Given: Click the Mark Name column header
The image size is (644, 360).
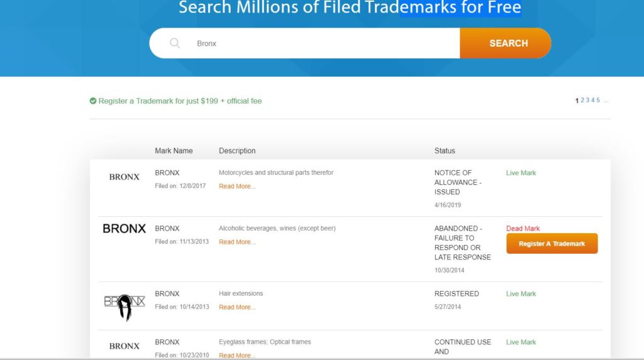Looking at the screenshot, I should 174,151.
